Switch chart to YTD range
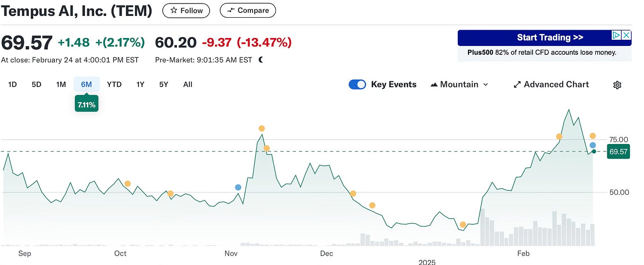 click(x=114, y=84)
